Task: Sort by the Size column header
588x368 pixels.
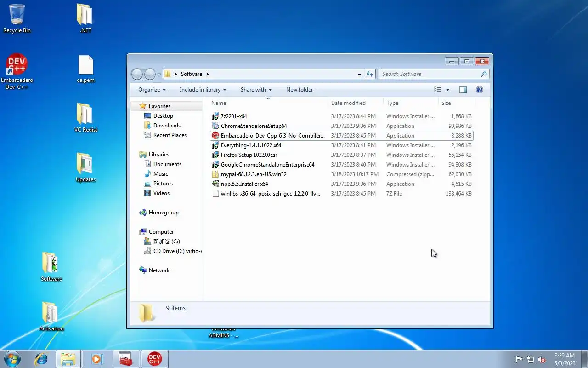Action: tap(457, 103)
